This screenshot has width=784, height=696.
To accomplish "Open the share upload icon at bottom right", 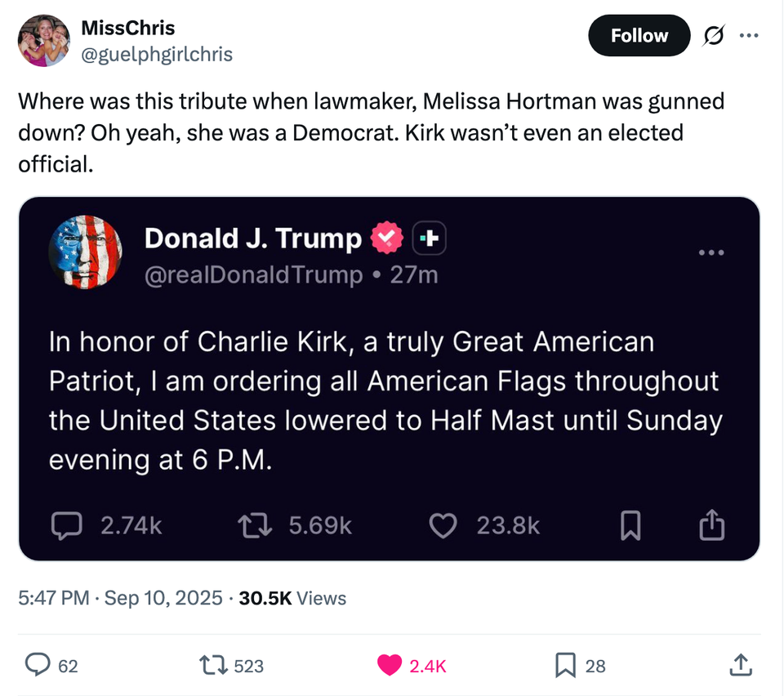I will click(740, 666).
